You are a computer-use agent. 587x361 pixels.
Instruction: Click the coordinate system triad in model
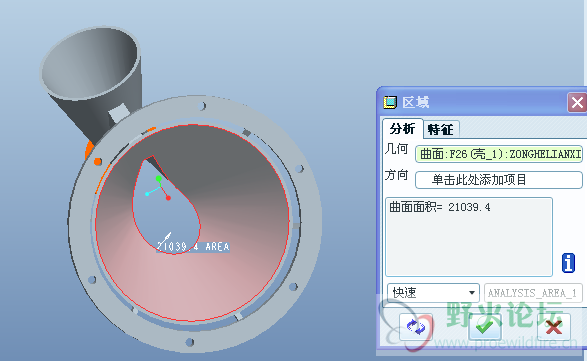(158, 187)
